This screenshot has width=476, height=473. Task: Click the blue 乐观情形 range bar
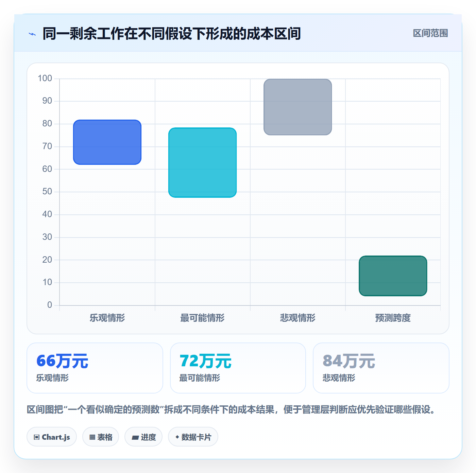[107, 142]
